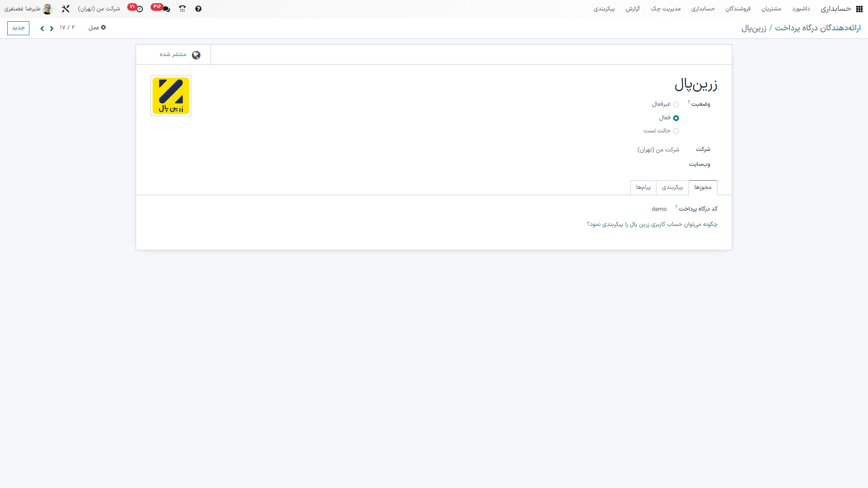Open the chat conversations icon
This screenshot has width=868, height=488.
click(x=166, y=9)
